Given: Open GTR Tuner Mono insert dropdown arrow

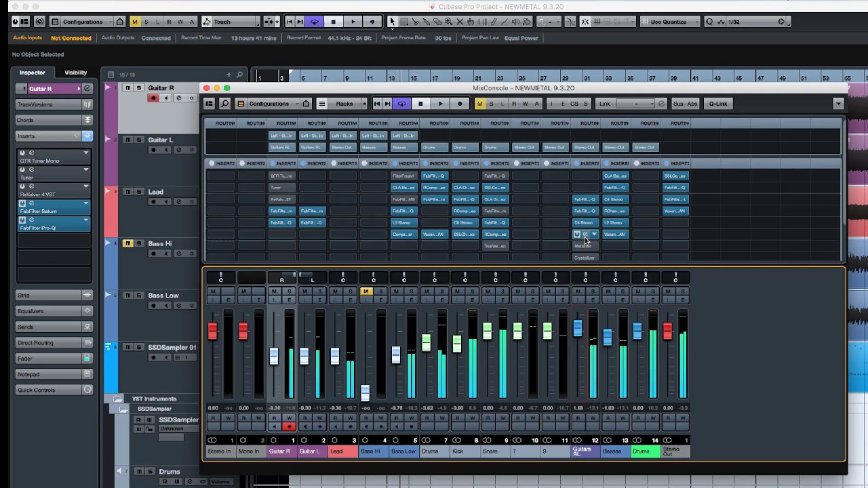Looking at the screenshot, I should coord(85,153).
